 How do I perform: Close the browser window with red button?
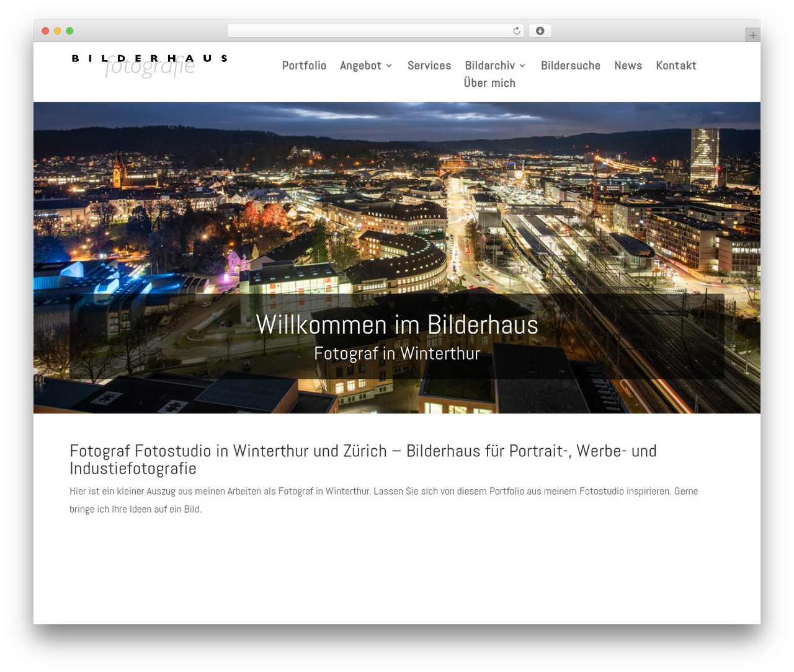pyautogui.click(x=45, y=31)
